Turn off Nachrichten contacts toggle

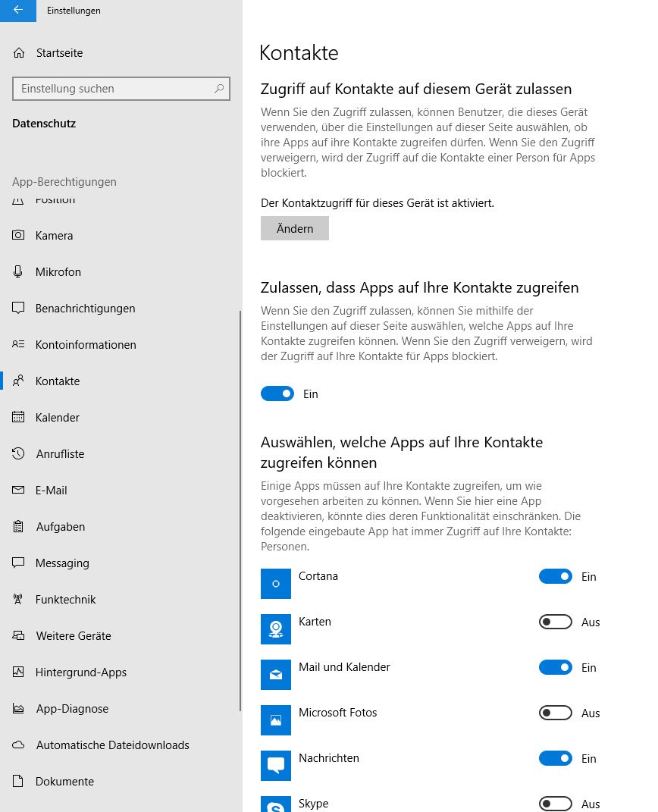tap(556, 759)
